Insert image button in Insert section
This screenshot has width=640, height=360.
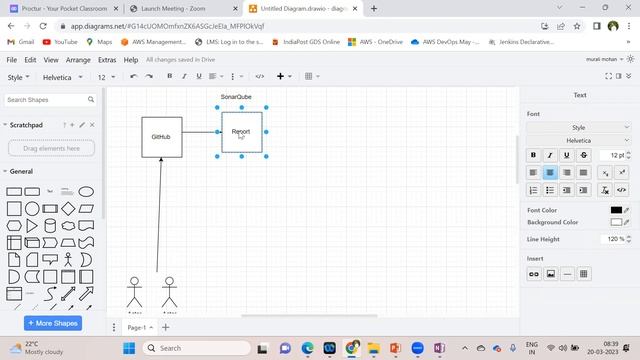coord(550,274)
